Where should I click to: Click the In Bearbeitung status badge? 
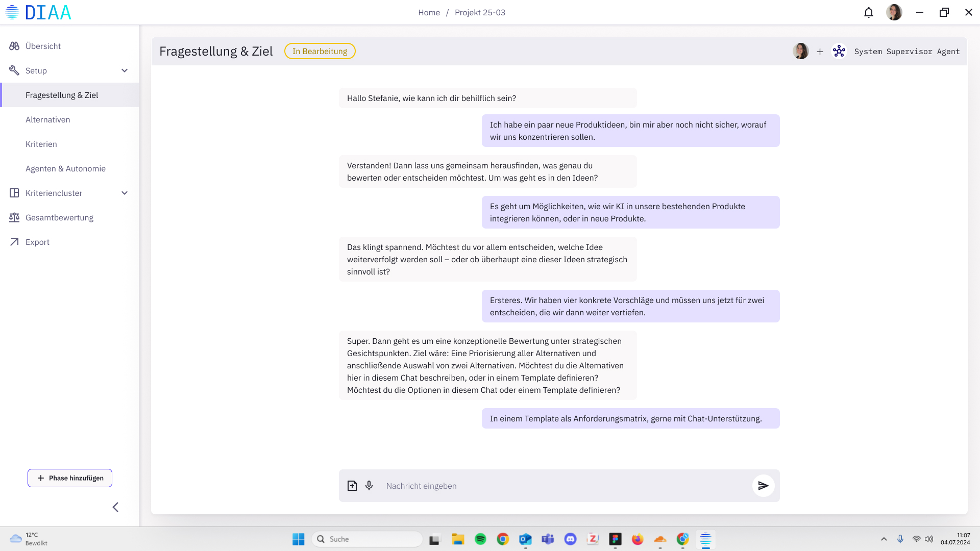pyautogui.click(x=320, y=51)
